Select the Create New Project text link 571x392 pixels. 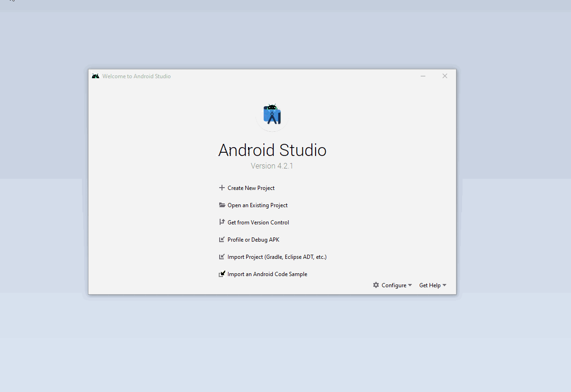pos(251,188)
